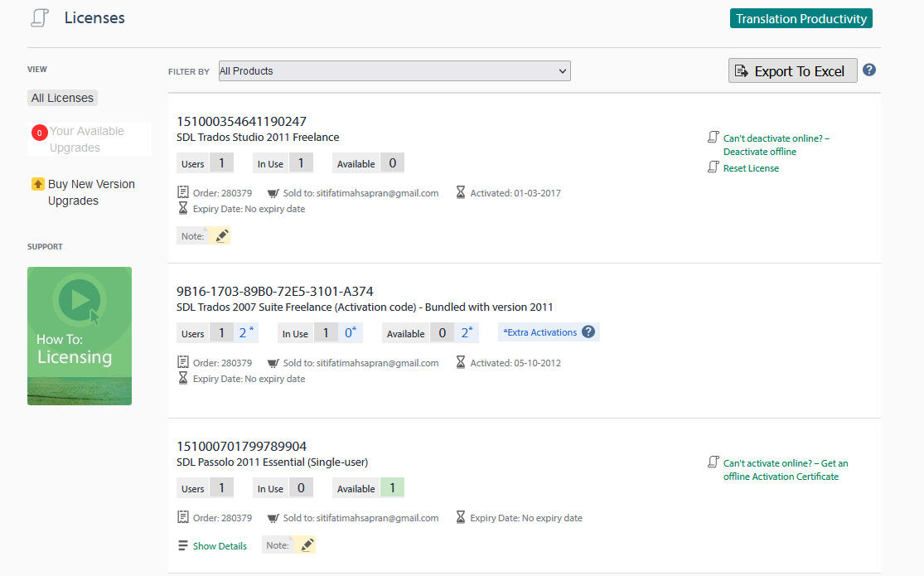Click extra Available value 2* for Trados 2007
Viewport: 924px width, 576px height.
click(467, 332)
